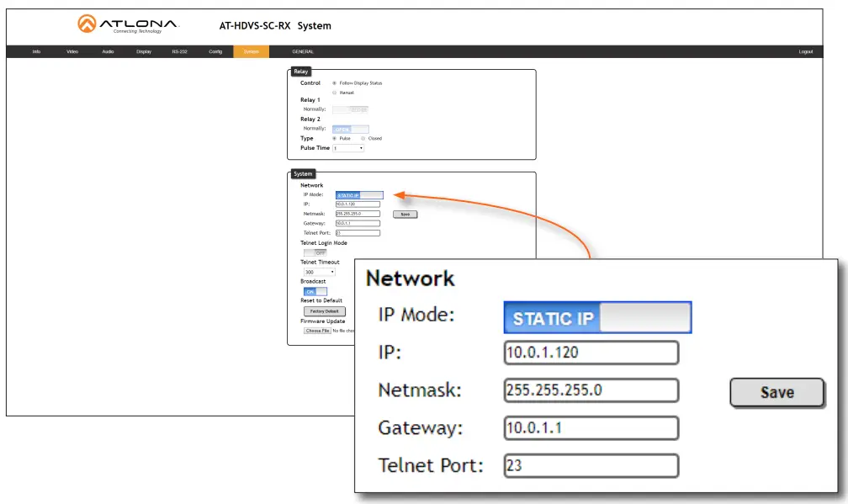Choose the Pulse type radio button
848x504 pixels.
pyautogui.click(x=334, y=139)
